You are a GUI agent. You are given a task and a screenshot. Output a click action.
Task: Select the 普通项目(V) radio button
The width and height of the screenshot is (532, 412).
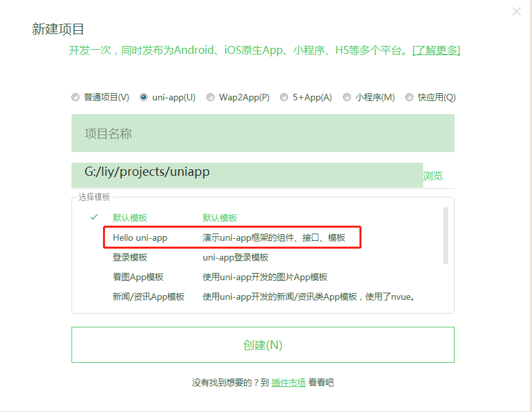point(75,97)
